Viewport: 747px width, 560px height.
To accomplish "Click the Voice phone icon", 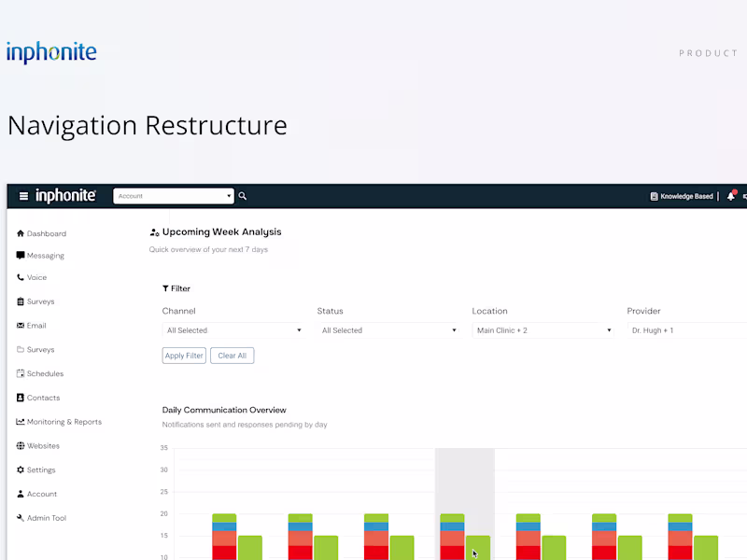I will [x=20, y=277].
